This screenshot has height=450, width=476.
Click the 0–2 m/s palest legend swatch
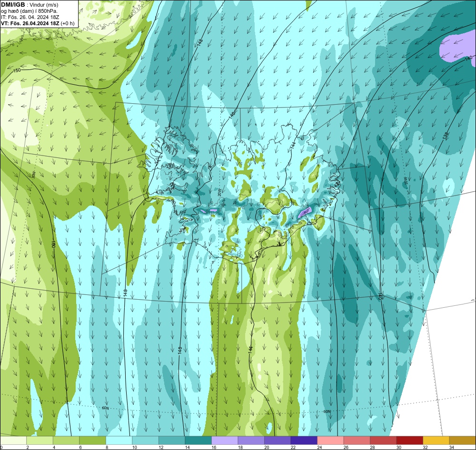pyautogui.click(x=13, y=440)
